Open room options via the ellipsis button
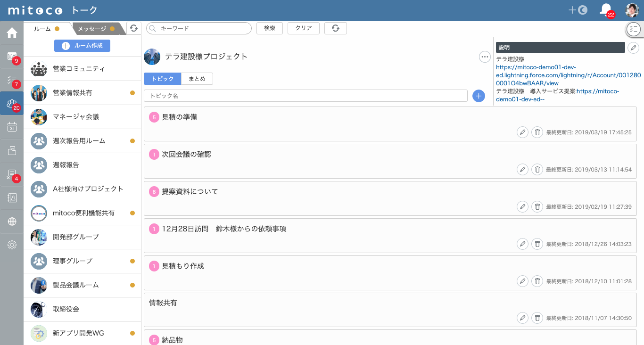The height and width of the screenshot is (345, 644). coord(485,57)
